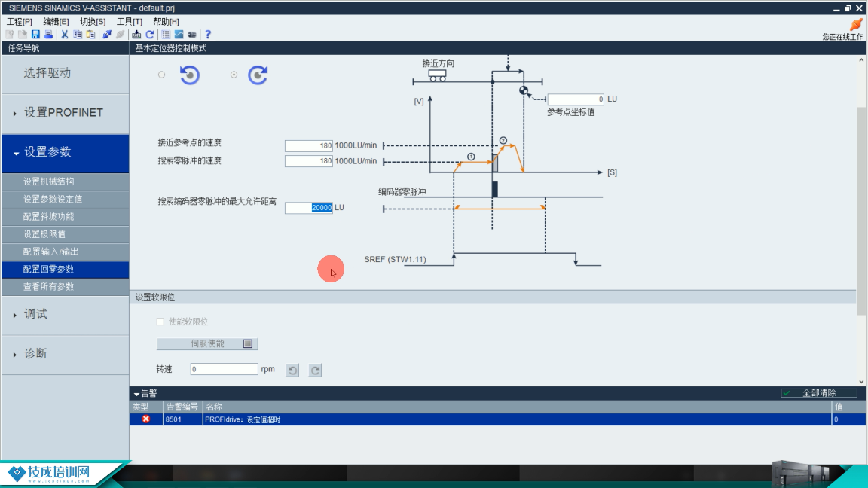
Task: Click the Paste clipboard icon
Action: coord(90,35)
